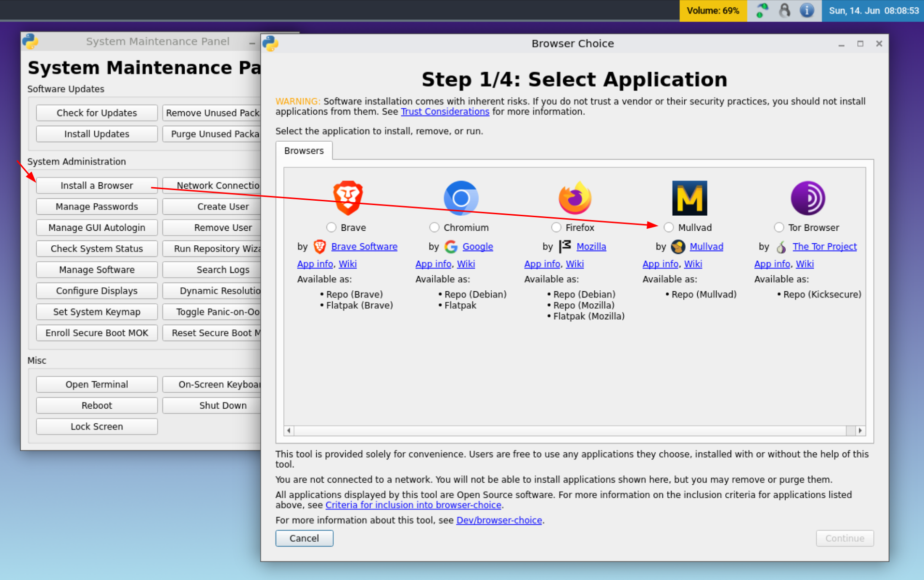This screenshot has width=924, height=580.
Task: Click the Manage GUI Autologin button
Action: (97, 228)
